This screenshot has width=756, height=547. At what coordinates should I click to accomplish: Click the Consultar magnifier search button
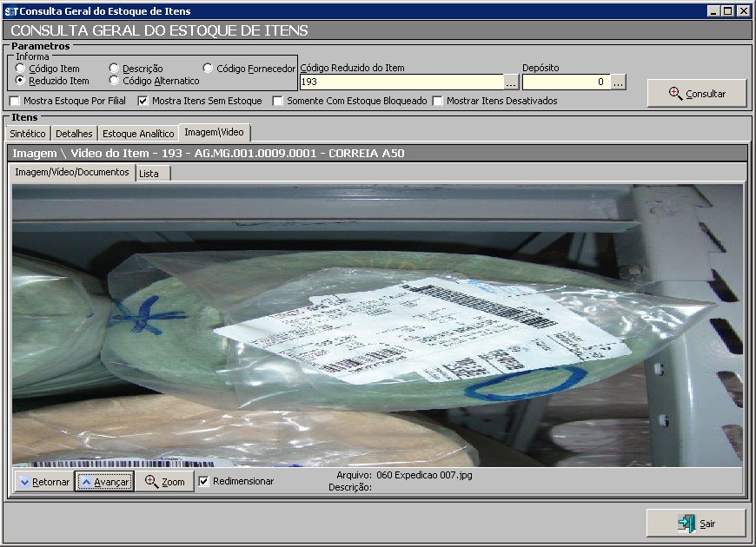click(x=696, y=94)
